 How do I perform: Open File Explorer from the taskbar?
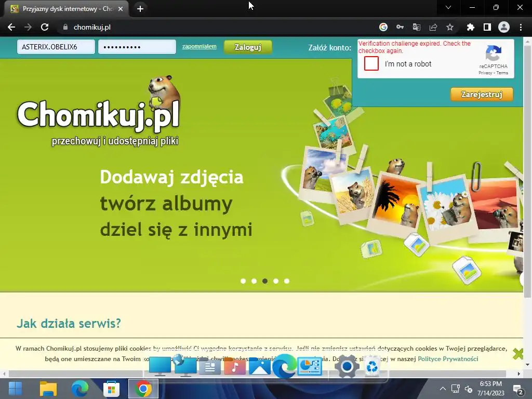pos(48,389)
